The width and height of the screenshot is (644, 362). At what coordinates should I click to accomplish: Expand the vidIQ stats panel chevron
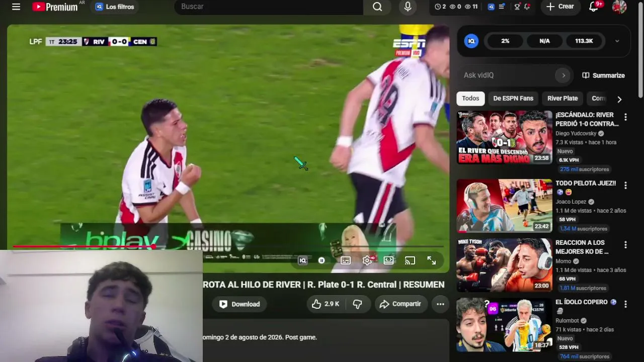[x=617, y=41]
